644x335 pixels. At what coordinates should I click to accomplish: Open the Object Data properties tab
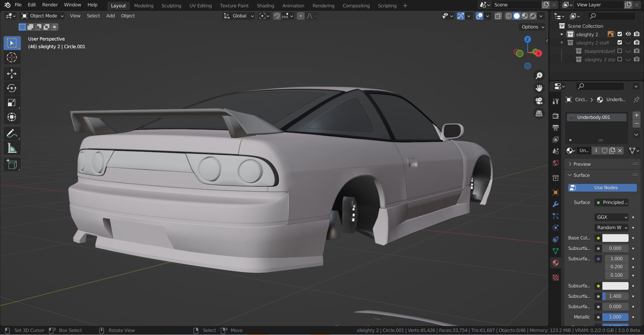tap(556, 251)
